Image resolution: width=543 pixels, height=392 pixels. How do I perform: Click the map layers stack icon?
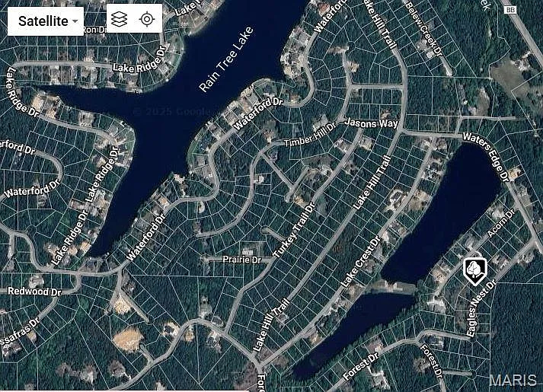120,19
